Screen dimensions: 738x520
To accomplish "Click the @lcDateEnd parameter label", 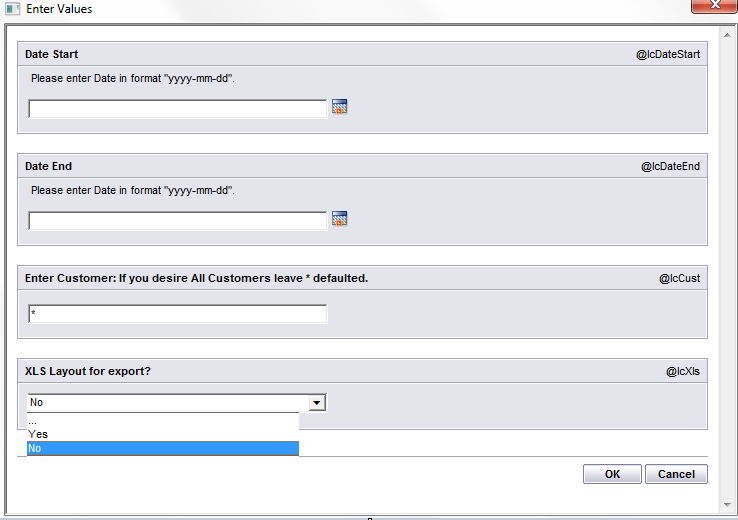I will tap(670, 167).
